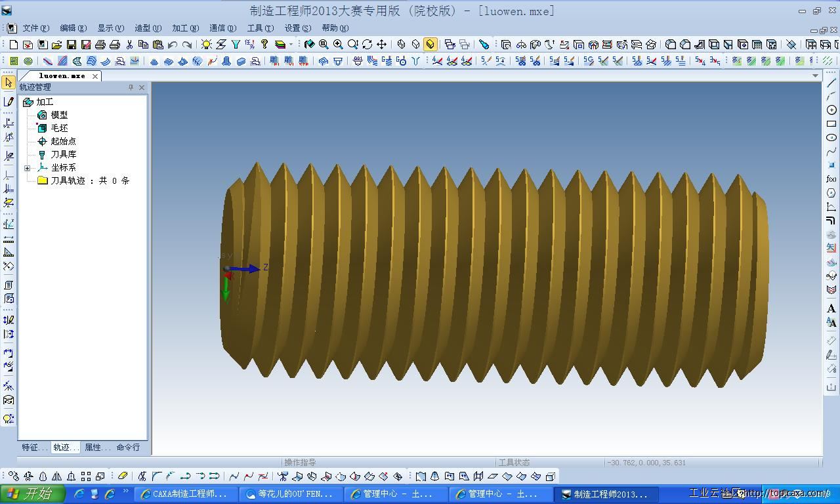This screenshot has height=504, width=840.
Task: Select the text 'A' tool on right toolbar
Action: pyautogui.click(x=831, y=308)
